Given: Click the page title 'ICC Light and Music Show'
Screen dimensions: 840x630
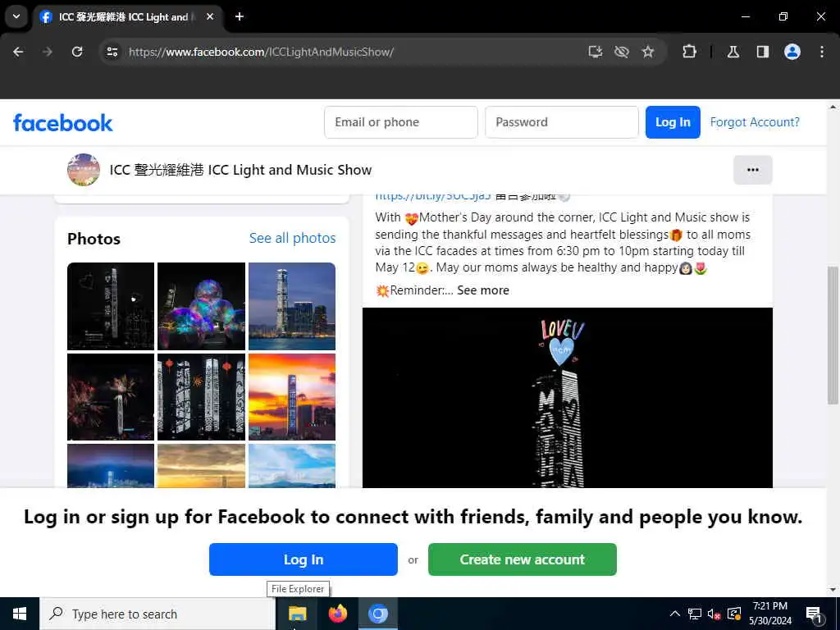Looking at the screenshot, I should click(240, 170).
